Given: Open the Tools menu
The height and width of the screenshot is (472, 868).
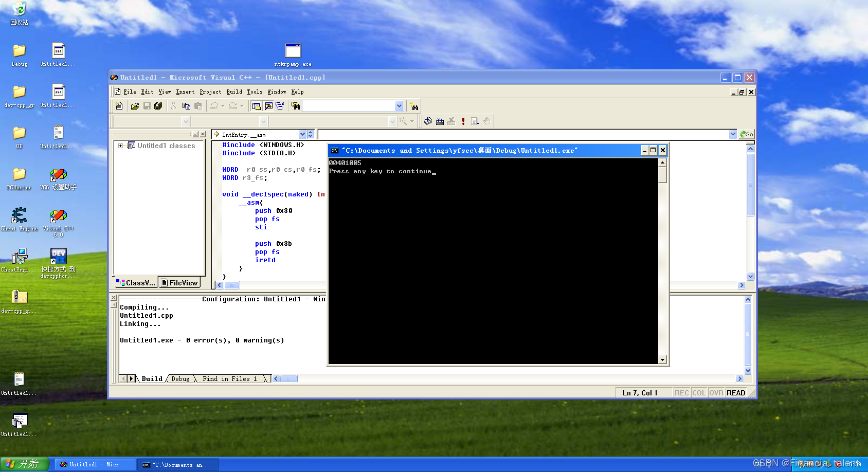Looking at the screenshot, I should click(x=255, y=92).
